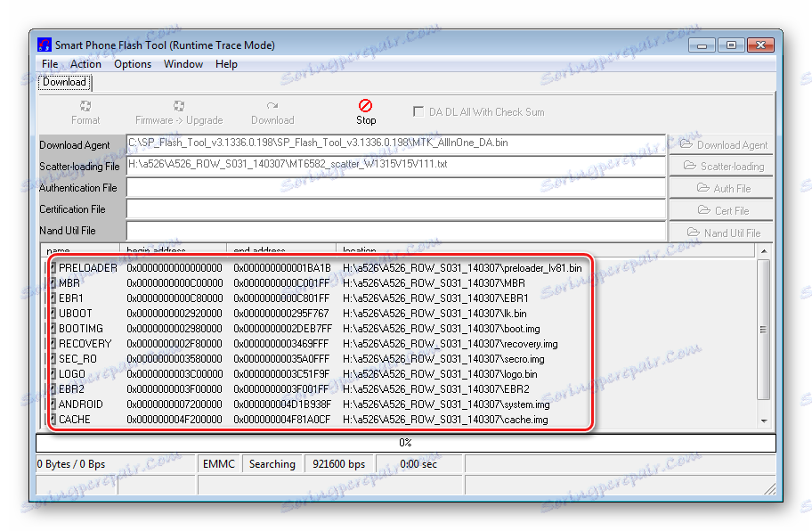The height and width of the screenshot is (531, 812).
Task: Click the partition list scroll up arrow
Action: pyautogui.click(x=764, y=251)
